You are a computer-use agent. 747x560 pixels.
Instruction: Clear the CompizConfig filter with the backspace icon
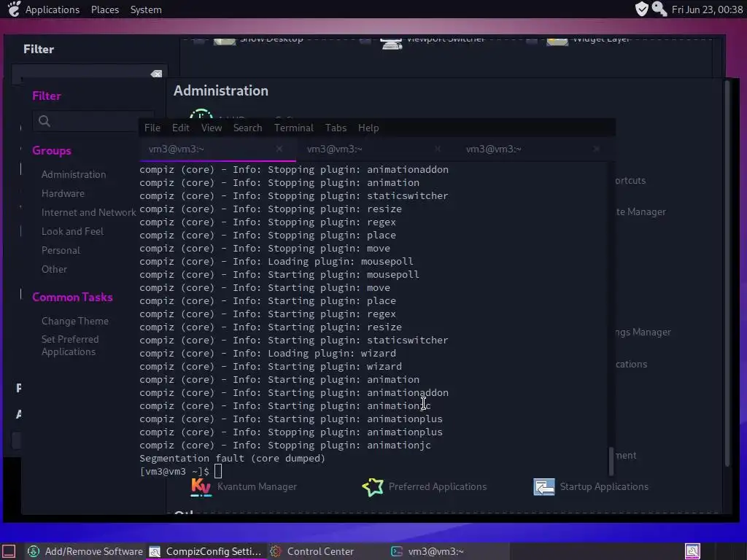coord(156,74)
